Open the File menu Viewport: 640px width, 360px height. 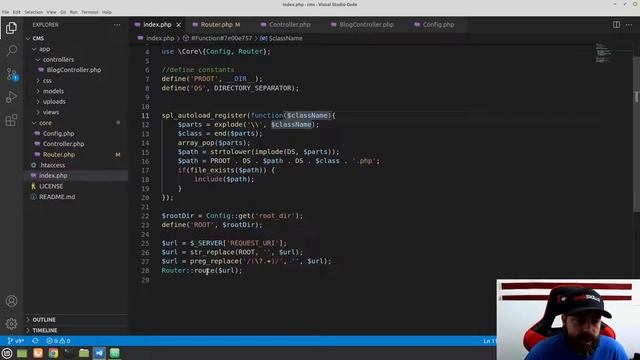tap(5, 12)
